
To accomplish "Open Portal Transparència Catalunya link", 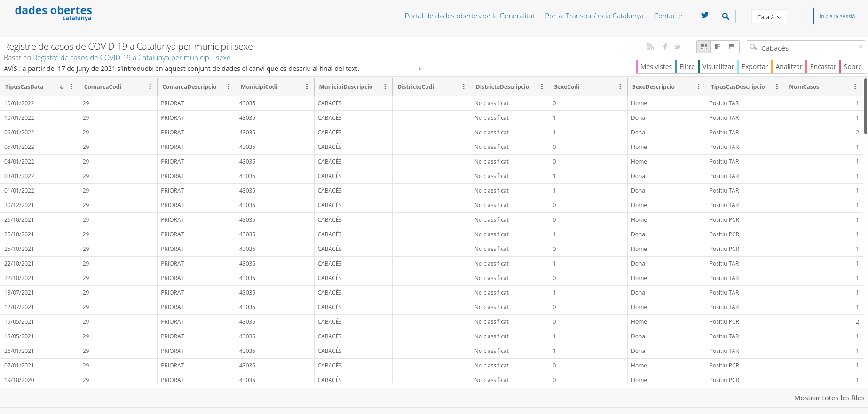I will point(594,16).
